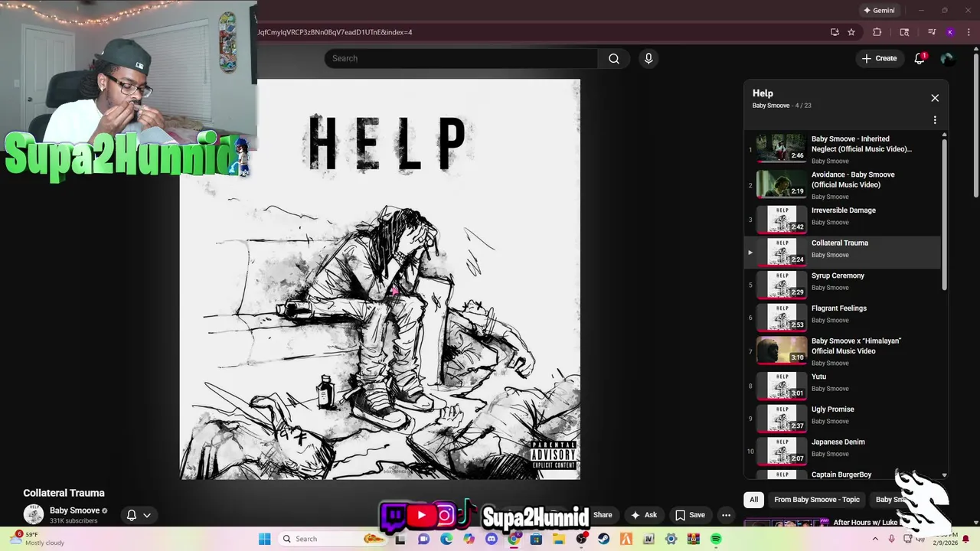
Task: Close the Help playlist panel
Action: pos(935,98)
